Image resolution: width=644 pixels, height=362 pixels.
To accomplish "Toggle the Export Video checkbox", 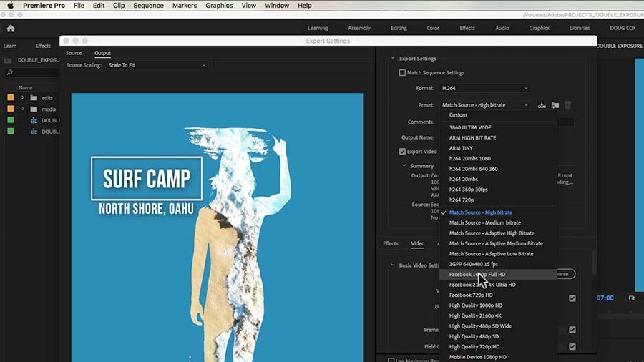I will (402, 152).
